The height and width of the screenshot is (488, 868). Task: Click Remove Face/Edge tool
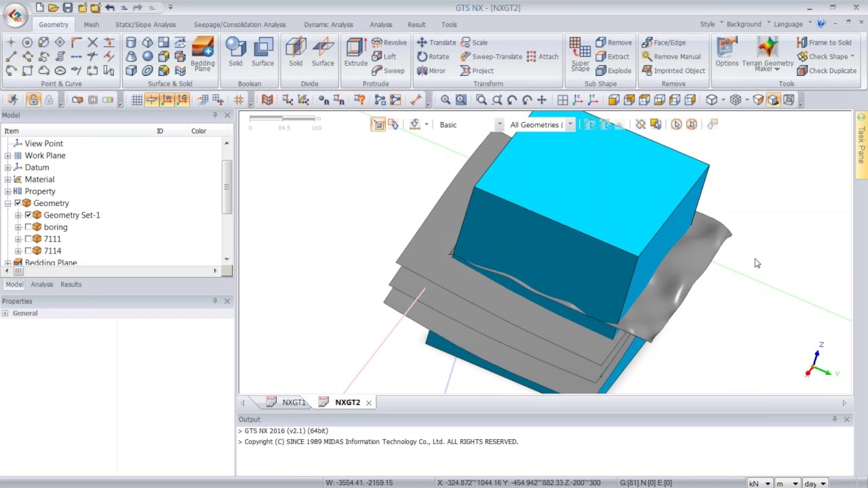point(663,42)
